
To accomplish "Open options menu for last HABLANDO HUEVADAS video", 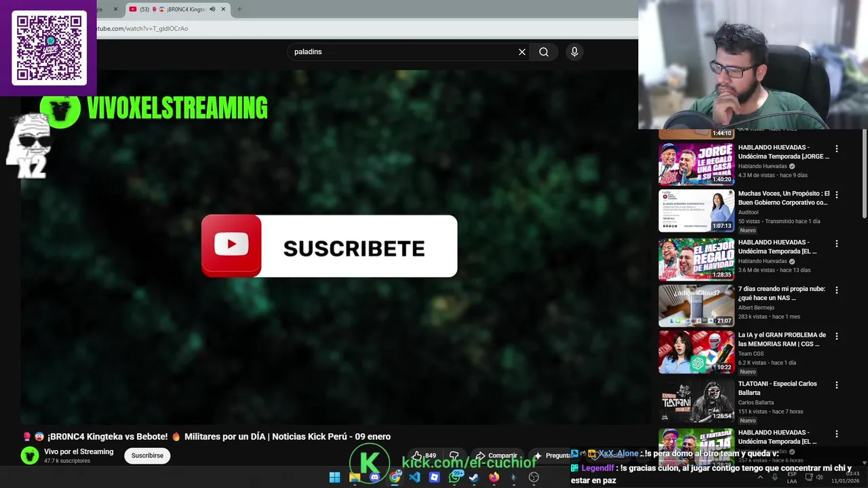I will [x=836, y=434].
